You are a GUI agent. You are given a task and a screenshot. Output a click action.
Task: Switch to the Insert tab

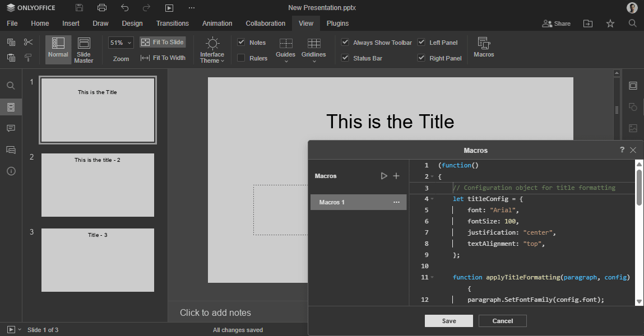(71, 24)
